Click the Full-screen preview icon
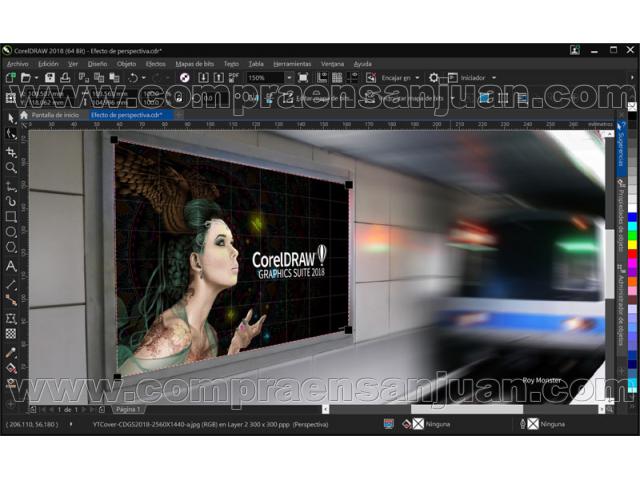This screenshot has width=640, height=480. 303,78
